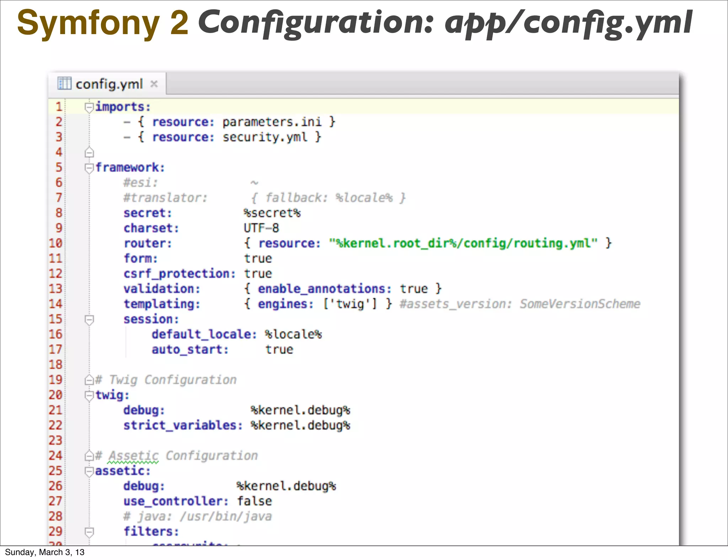The image size is (728, 560).
Task: Collapse the framework section fold marker
Action: (89, 168)
